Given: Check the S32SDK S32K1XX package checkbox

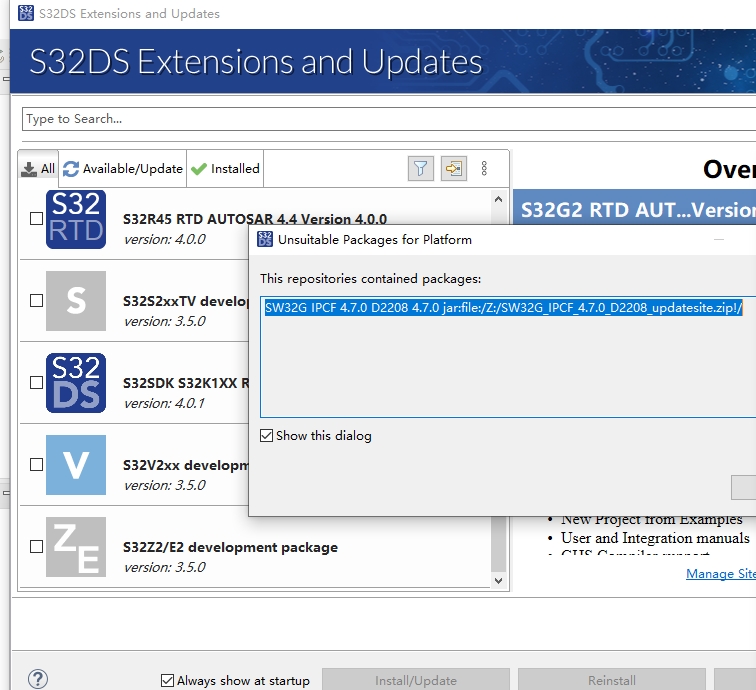Looking at the screenshot, I should point(36,382).
